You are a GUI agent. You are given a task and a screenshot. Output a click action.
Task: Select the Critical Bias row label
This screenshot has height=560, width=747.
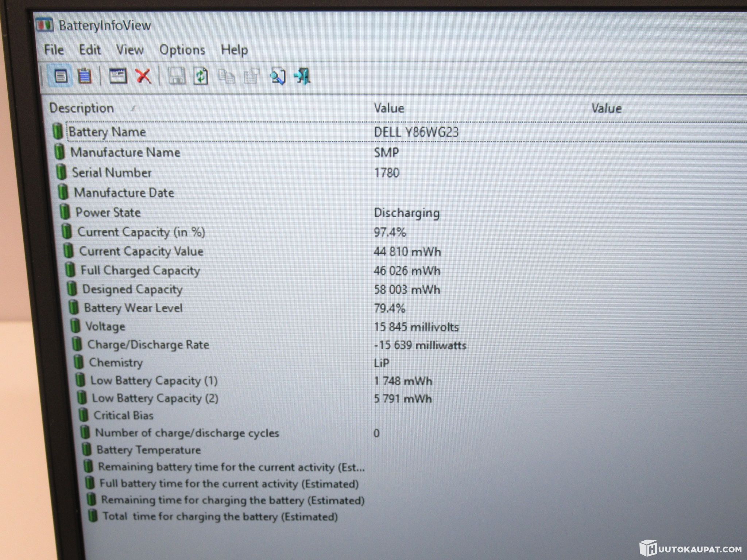click(124, 415)
